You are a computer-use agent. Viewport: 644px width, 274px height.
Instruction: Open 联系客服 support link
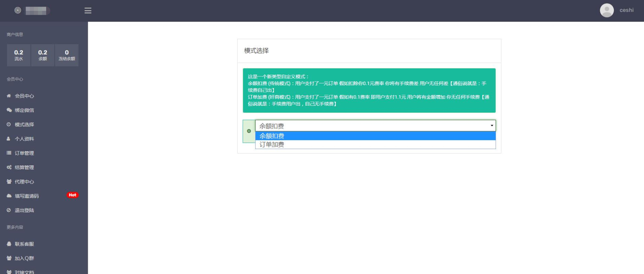24,244
